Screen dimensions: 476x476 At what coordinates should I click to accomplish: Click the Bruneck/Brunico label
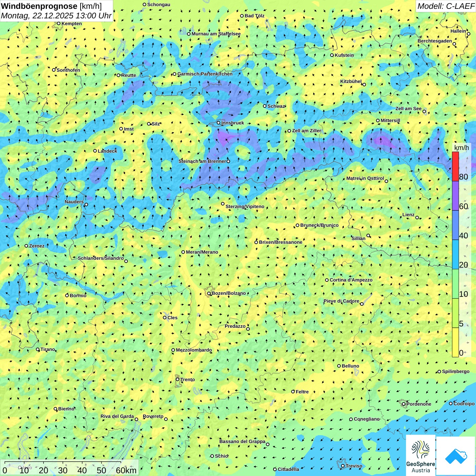point(319,225)
